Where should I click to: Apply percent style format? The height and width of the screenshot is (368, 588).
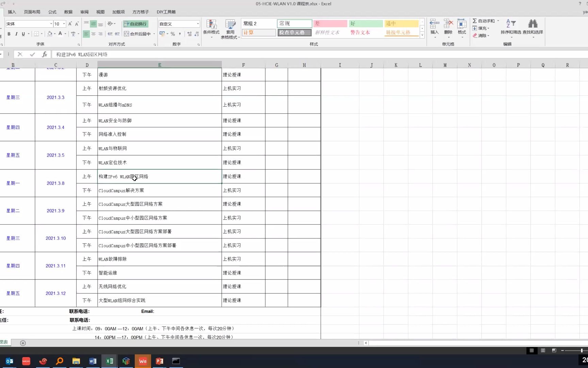[173, 34]
